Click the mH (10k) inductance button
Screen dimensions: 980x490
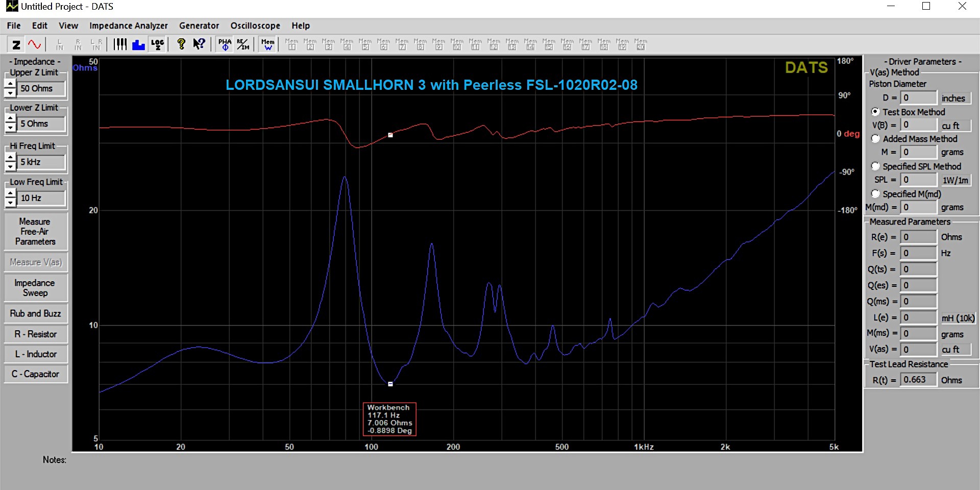click(x=958, y=318)
